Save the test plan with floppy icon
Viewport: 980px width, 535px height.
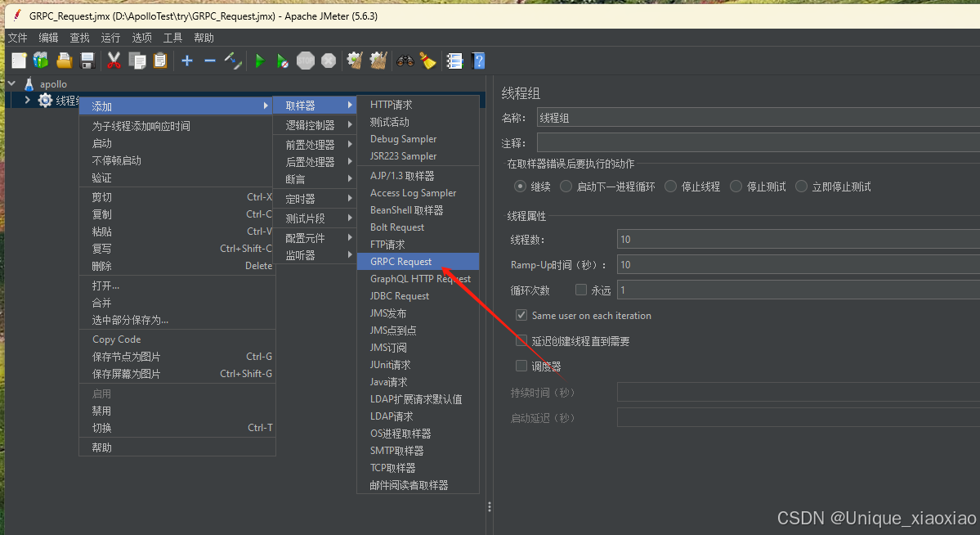click(x=87, y=61)
